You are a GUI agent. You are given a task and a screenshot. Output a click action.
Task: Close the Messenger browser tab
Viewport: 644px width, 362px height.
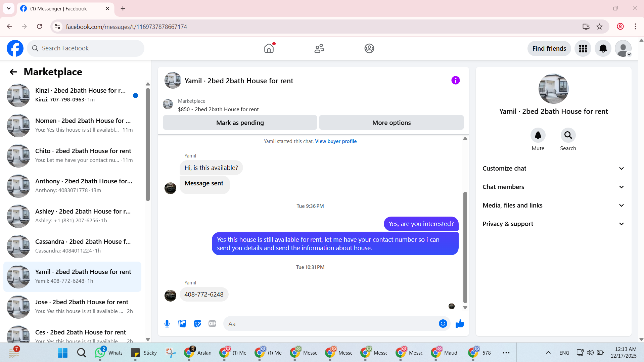pyautogui.click(x=107, y=8)
